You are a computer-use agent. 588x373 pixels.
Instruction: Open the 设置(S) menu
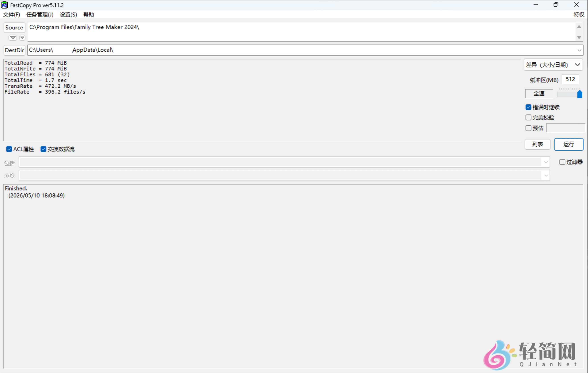(68, 15)
